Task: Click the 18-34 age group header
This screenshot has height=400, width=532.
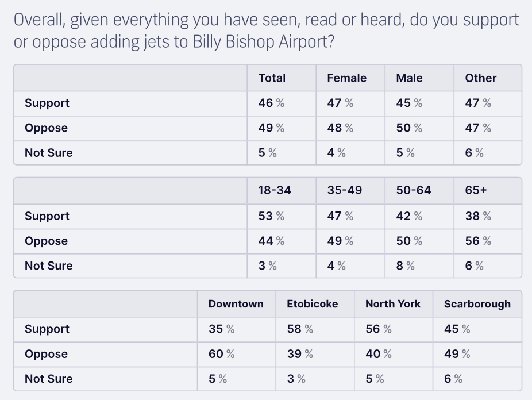Action: coord(275,190)
